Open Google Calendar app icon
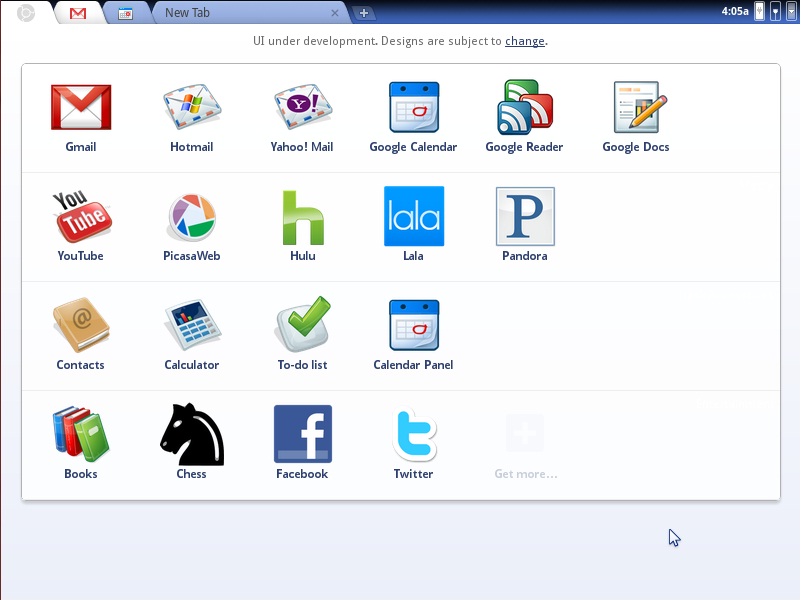This screenshot has height=600, width=801. 414,107
